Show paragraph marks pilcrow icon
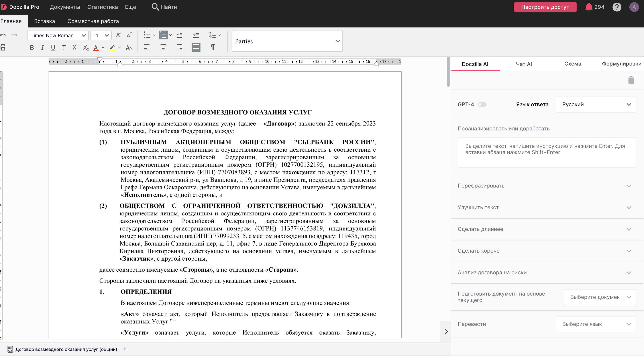 pos(212,47)
